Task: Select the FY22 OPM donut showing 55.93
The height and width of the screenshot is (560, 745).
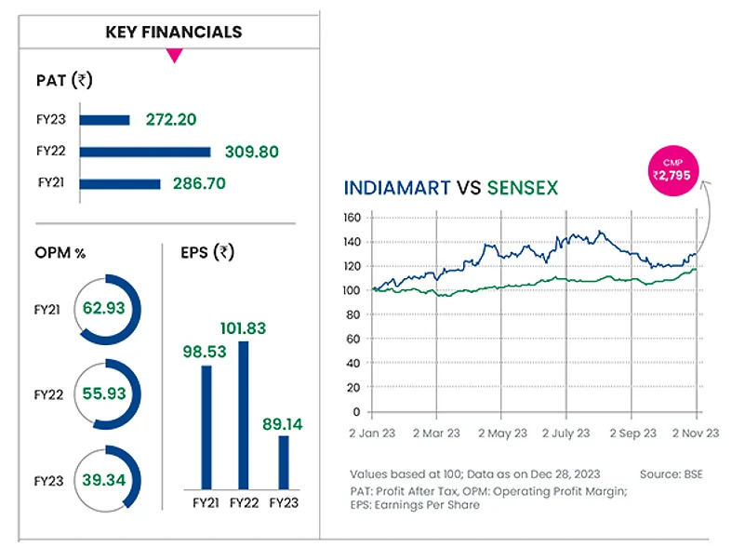Action: coord(103,395)
